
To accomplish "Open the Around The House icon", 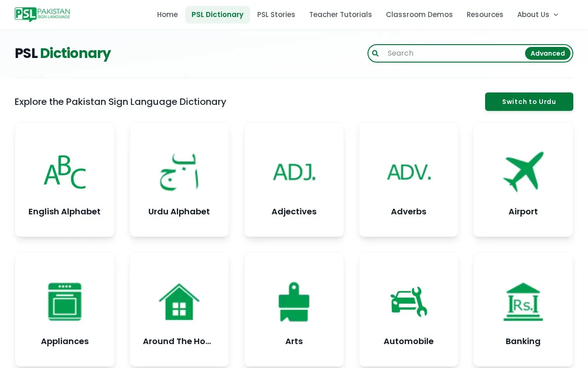I will [179, 302].
